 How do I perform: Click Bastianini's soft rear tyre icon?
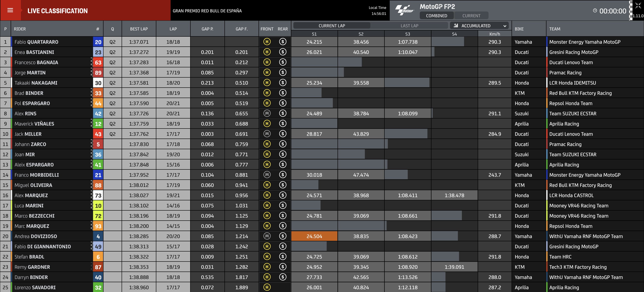click(x=283, y=52)
